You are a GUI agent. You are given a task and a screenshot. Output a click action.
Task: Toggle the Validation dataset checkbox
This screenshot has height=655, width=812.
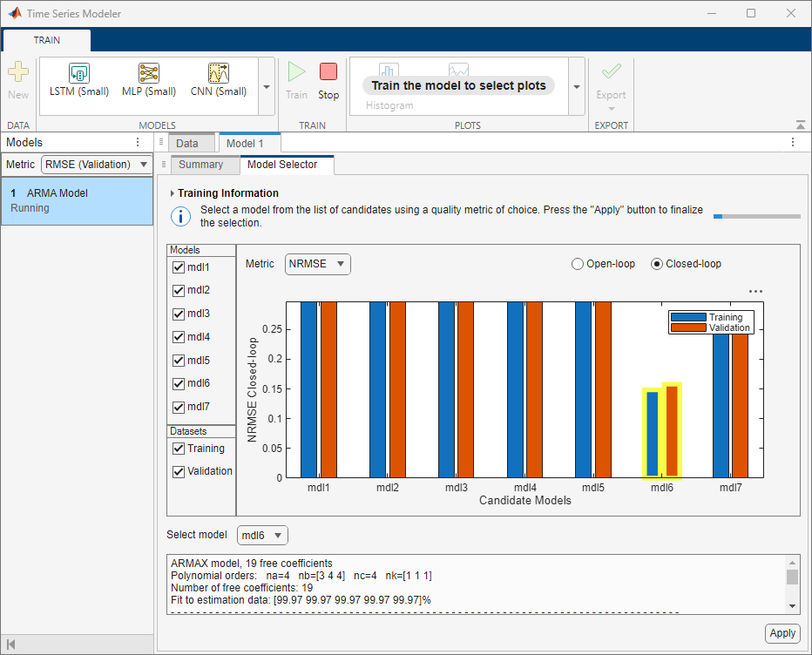(179, 471)
